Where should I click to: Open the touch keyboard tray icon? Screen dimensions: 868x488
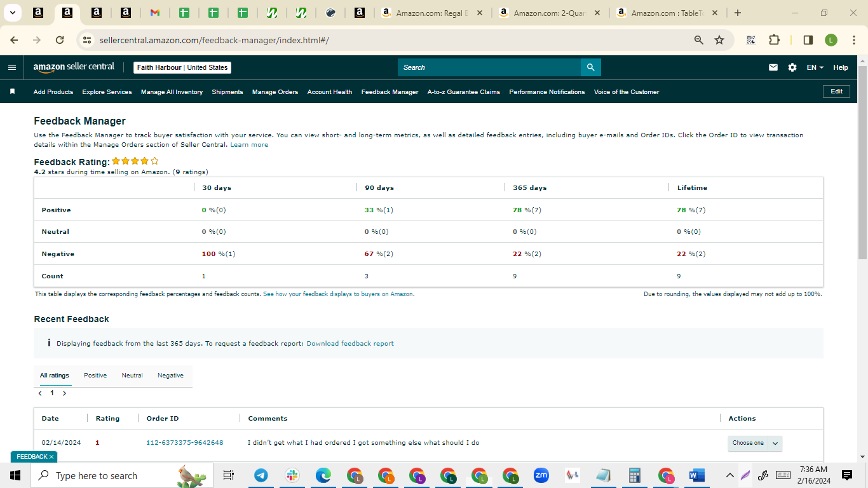click(783, 475)
